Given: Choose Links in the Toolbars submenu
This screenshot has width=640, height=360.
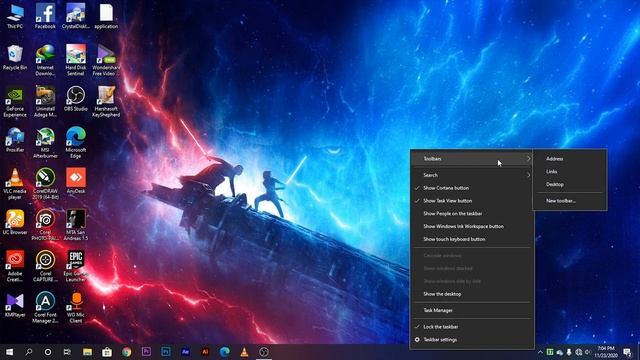Looking at the screenshot, I should click(570, 171).
